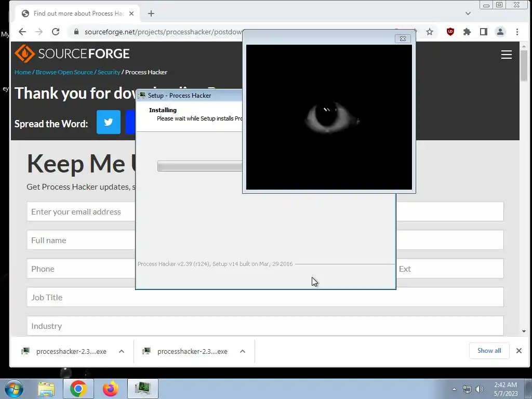Open the Windows Start button
532x399 pixels.
(14, 389)
